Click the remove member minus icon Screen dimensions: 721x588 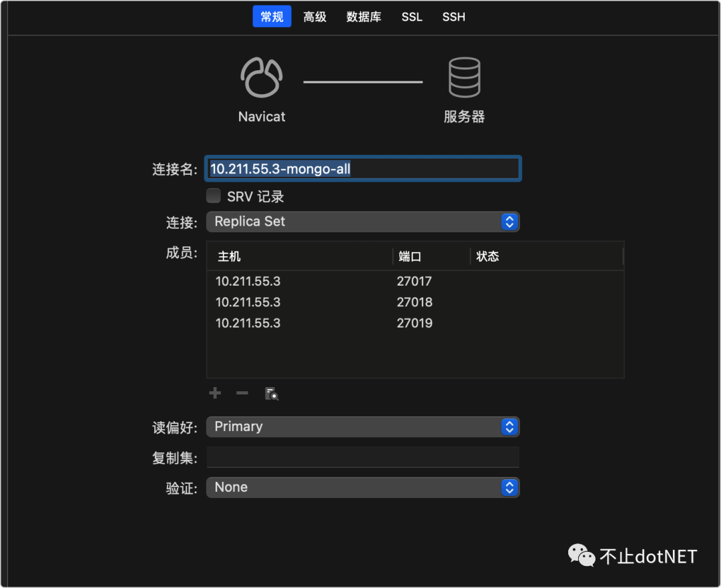click(x=242, y=393)
